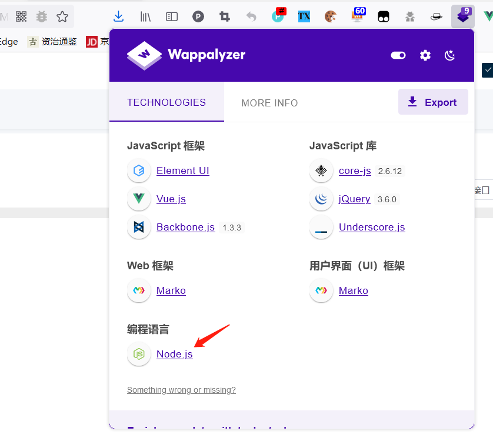The width and height of the screenshot is (493, 448).
Task: Click the core-js logo icon
Action: (321, 170)
